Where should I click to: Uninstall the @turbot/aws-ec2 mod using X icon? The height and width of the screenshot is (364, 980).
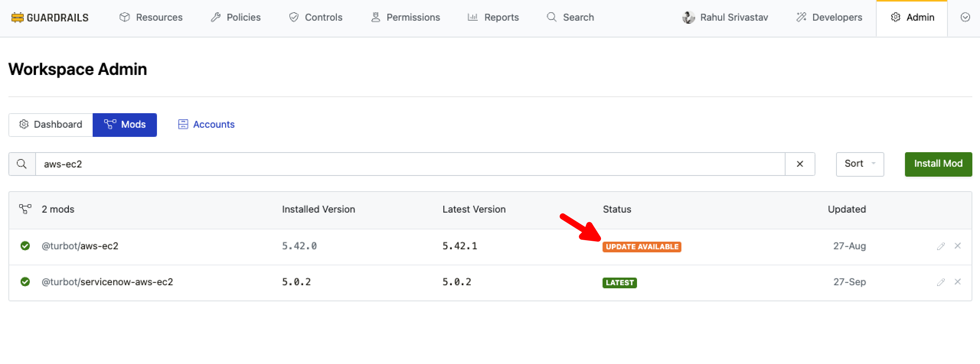point(957,246)
